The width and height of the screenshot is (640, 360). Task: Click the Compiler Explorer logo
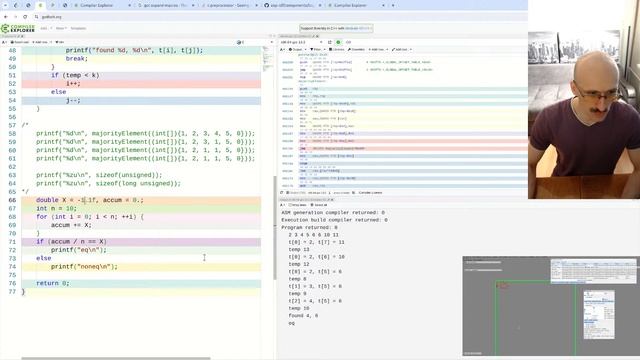[18, 28]
